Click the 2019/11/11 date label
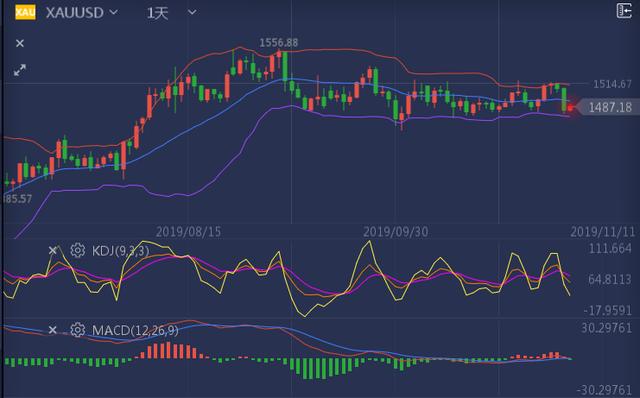Image resolution: width=640 pixels, height=398 pixels. tap(603, 232)
